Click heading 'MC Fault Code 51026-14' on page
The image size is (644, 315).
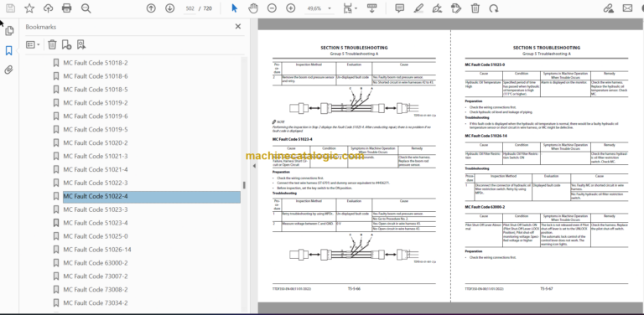486,136
